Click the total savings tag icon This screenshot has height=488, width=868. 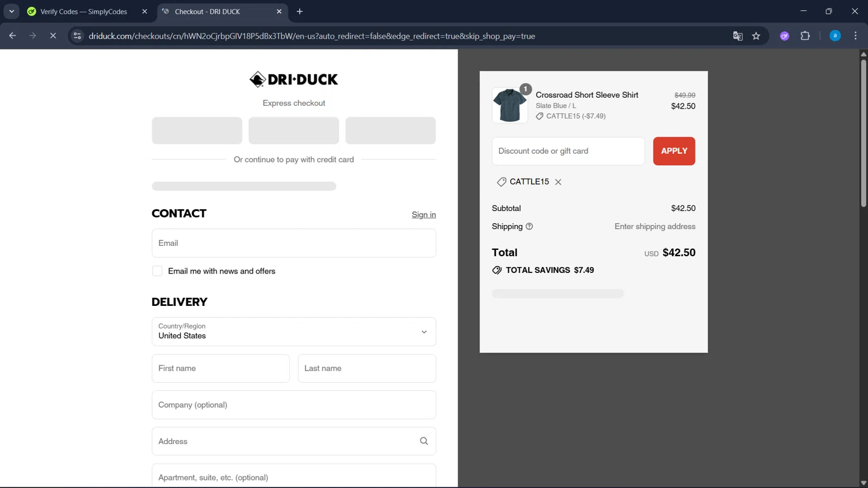click(x=496, y=270)
